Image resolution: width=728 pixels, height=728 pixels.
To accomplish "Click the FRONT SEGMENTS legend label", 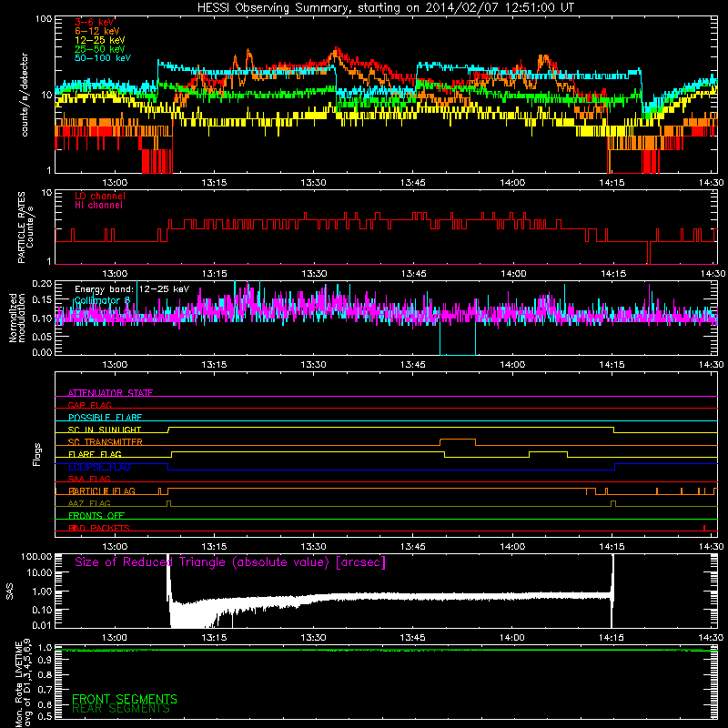I will [x=125, y=699].
